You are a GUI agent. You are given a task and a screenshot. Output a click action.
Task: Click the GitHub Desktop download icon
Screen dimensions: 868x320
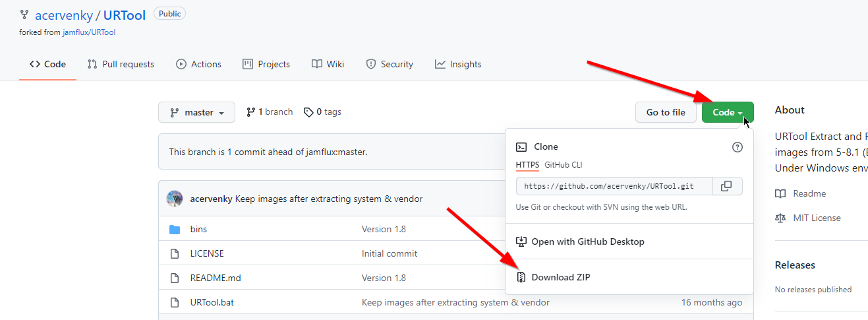click(x=521, y=241)
